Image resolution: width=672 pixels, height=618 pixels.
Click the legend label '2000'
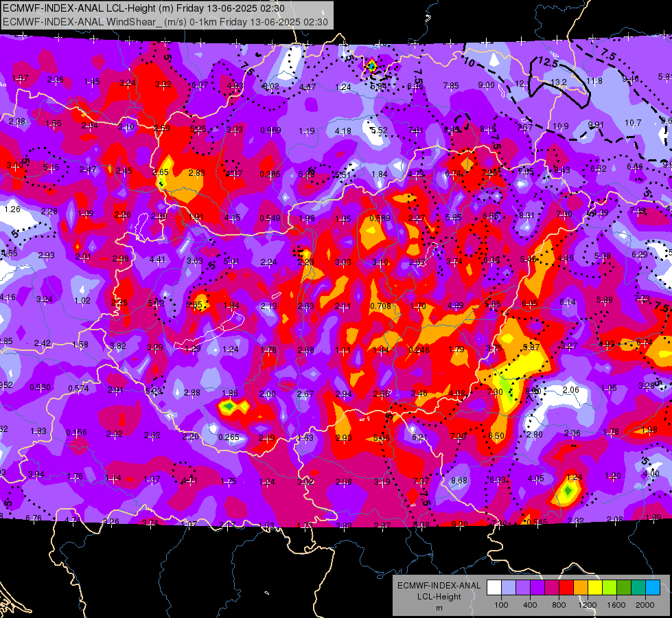[x=645, y=605]
